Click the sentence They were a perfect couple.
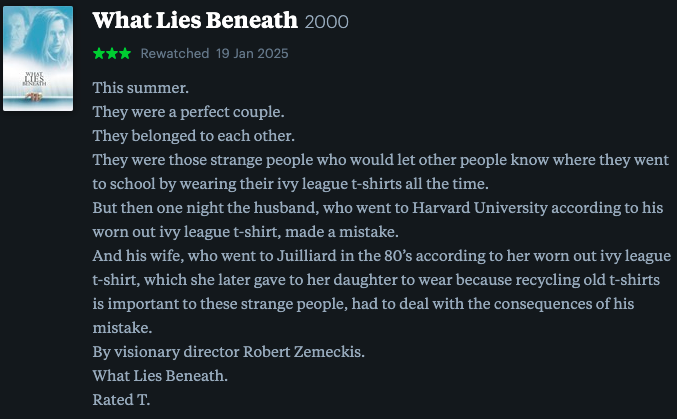Screen dimensions: 677x419 click(x=188, y=112)
